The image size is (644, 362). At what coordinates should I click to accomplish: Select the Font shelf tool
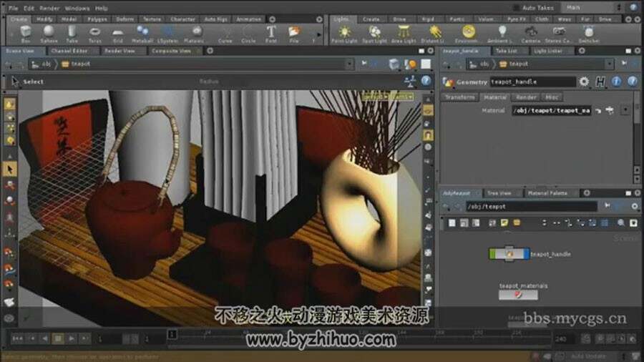point(271,34)
